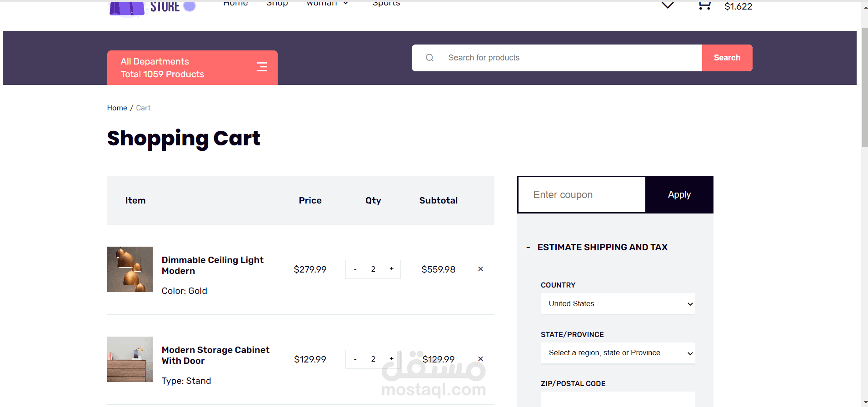The height and width of the screenshot is (407, 868).
Task: Open the Country dropdown
Action: click(618, 303)
